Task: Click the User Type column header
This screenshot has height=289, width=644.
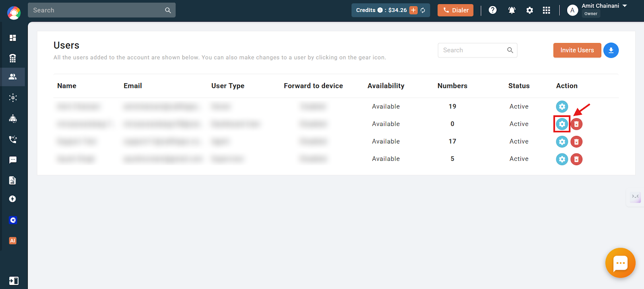Action: point(228,86)
